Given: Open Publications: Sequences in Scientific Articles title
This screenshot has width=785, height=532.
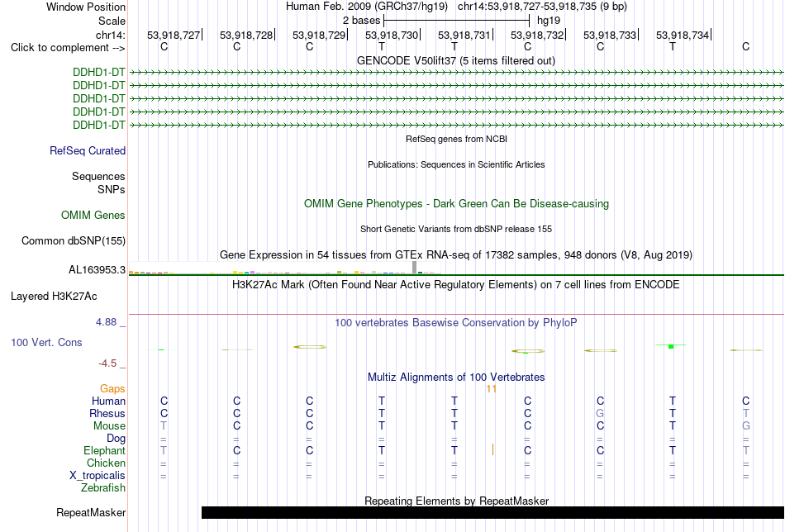Looking at the screenshot, I should [x=456, y=164].
